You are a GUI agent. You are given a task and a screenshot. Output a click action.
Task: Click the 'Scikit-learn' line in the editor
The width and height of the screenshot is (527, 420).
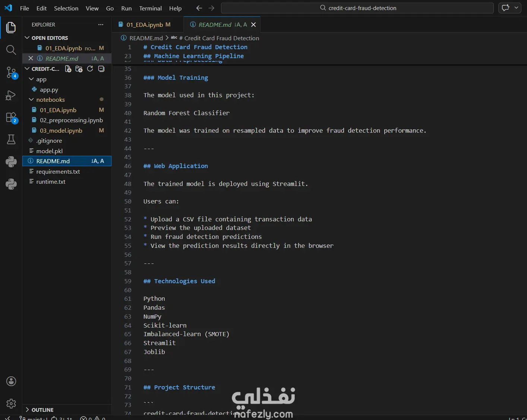(x=165, y=325)
